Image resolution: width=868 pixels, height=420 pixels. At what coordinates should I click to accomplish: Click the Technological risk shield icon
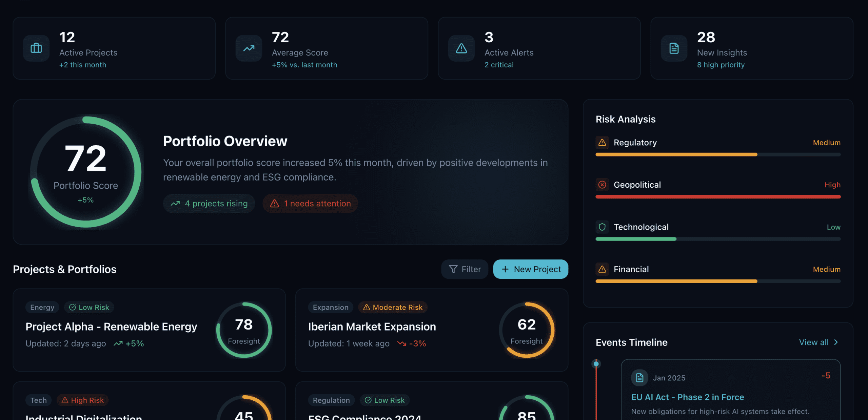click(602, 227)
